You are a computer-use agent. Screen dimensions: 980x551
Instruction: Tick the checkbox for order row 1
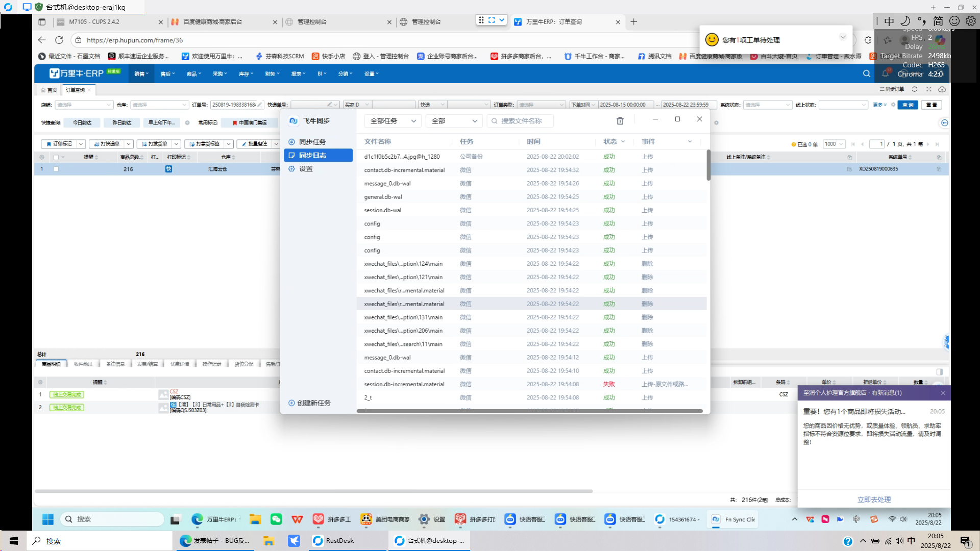click(x=56, y=169)
